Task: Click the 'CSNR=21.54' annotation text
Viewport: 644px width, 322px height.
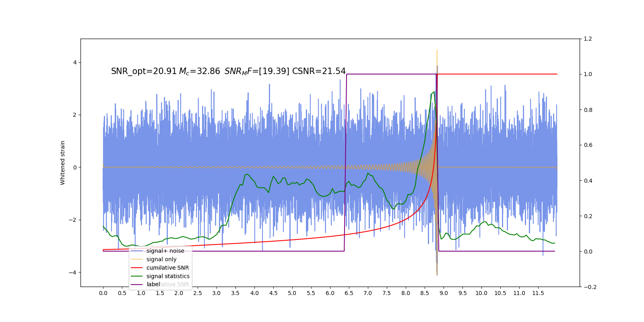Action: click(x=319, y=71)
